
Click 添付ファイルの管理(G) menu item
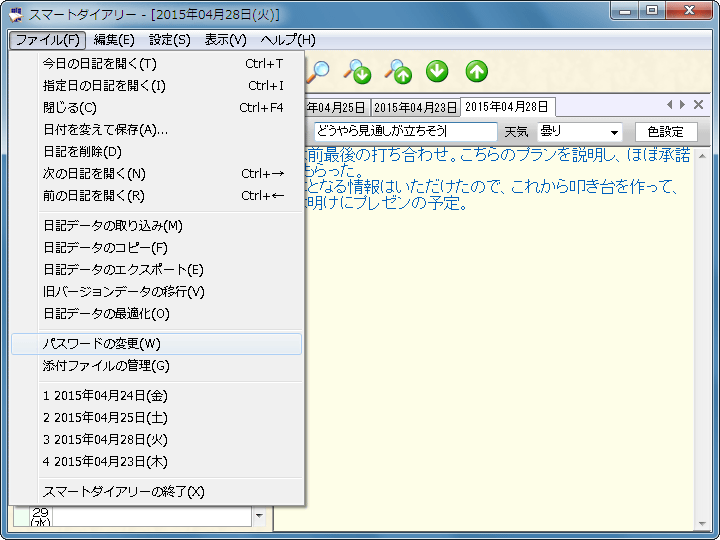pos(157,366)
